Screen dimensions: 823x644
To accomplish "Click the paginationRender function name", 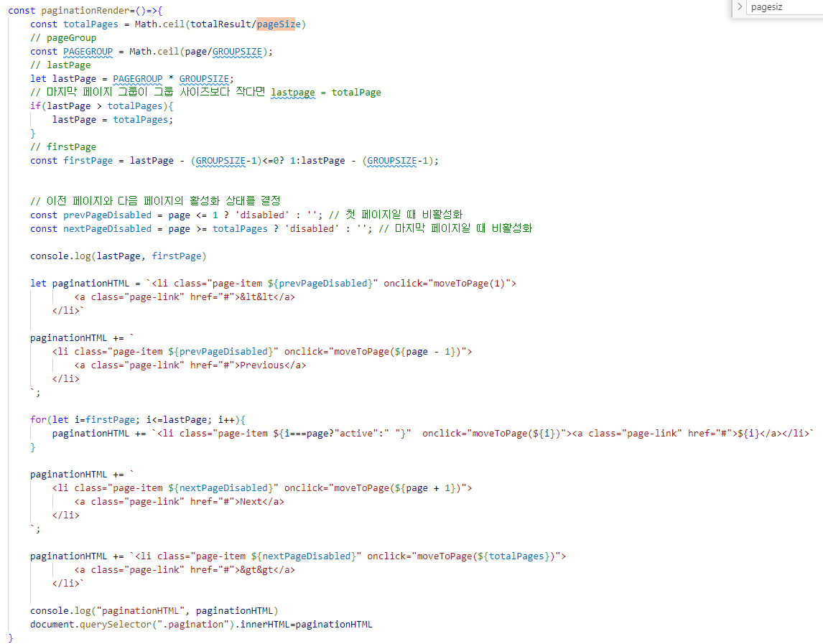I will 85,11.
